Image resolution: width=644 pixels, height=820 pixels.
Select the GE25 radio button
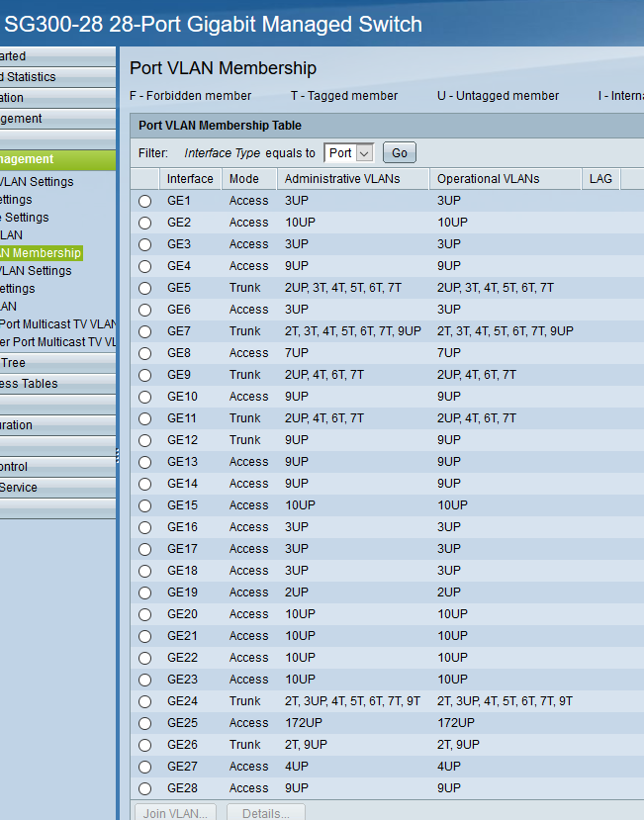tap(144, 723)
